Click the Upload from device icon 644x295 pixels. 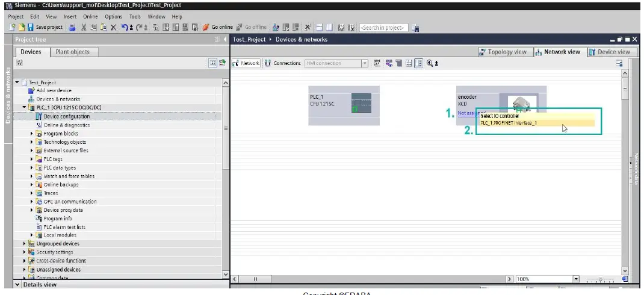pos(176,27)
